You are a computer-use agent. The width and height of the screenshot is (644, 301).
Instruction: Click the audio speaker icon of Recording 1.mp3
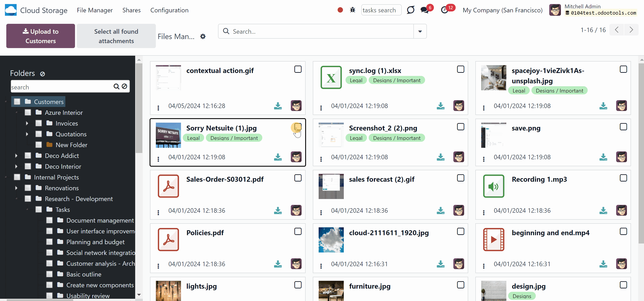[494, 186]
